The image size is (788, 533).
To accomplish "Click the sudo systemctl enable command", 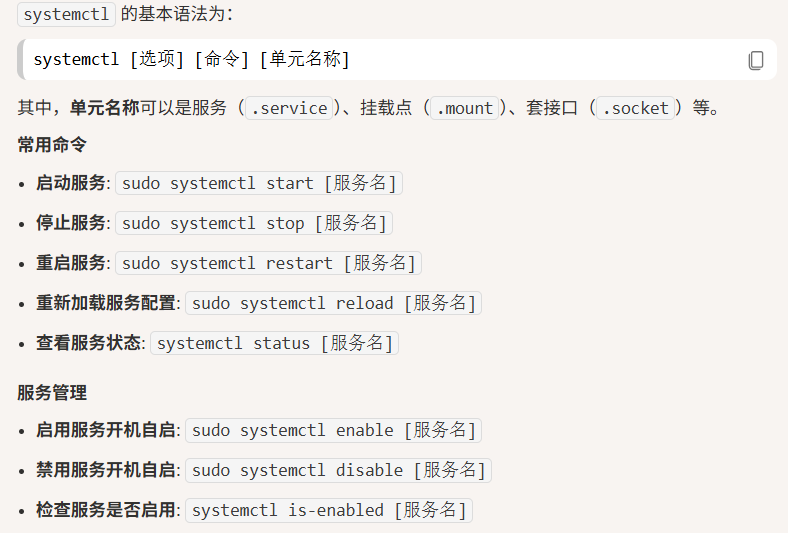I will tap(333, 431).
